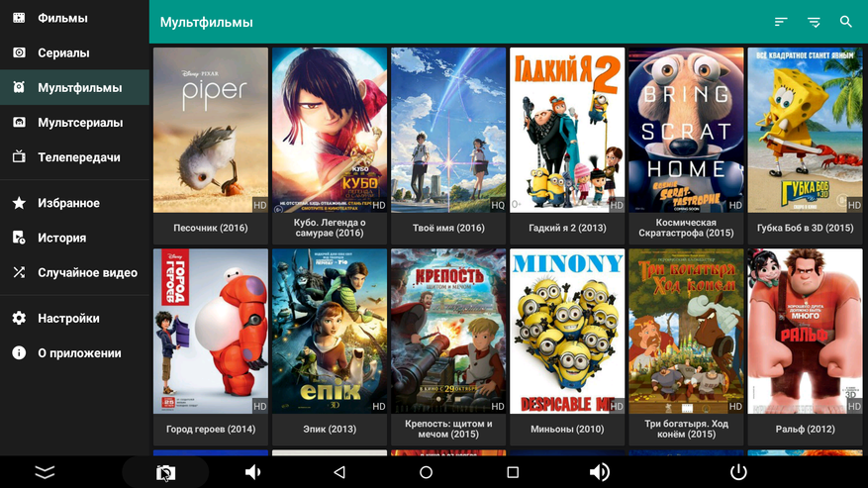Click the Миньоны (2010) title text
The width and height of the screenshot is (868, 488).
[567, 429]
